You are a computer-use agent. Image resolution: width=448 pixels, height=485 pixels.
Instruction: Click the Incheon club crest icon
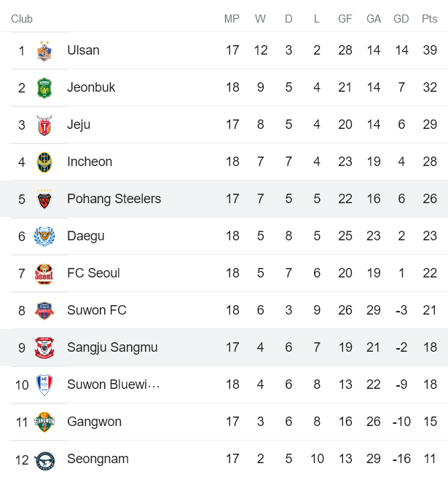click(x=44, y=162)
